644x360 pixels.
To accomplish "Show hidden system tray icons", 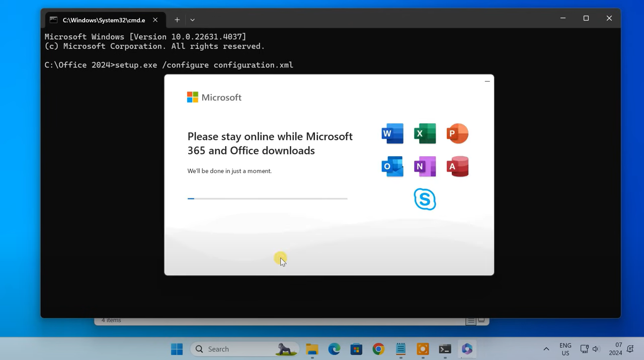I will 546,349.
